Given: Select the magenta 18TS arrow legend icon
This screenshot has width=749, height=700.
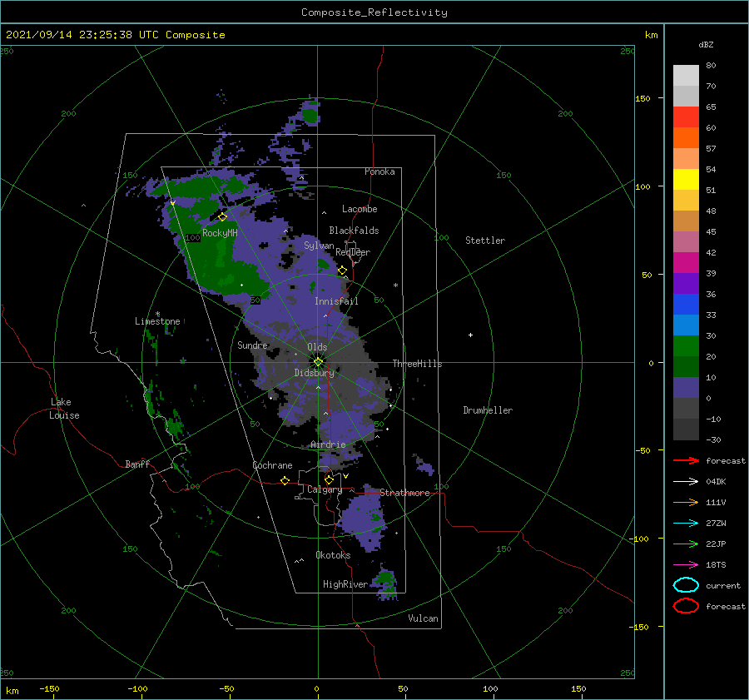Looking at the screenshot, I should (686, 565).
